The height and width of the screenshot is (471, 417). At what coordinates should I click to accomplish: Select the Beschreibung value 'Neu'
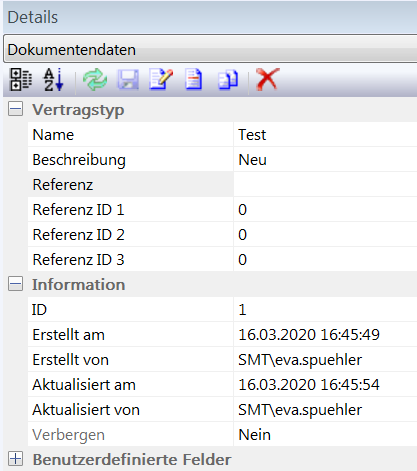(325, 159)
